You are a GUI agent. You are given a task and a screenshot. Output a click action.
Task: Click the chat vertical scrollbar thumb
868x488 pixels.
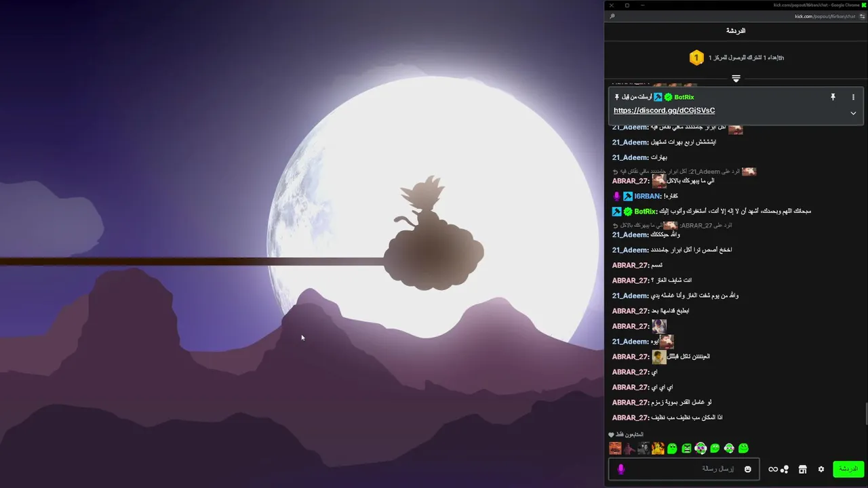click(x=865, y=413)
